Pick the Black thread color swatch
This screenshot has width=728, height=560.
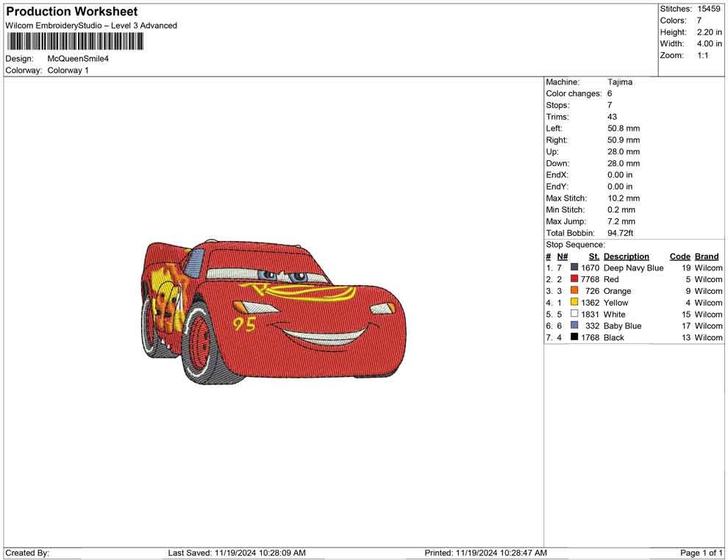click(574, 337)
